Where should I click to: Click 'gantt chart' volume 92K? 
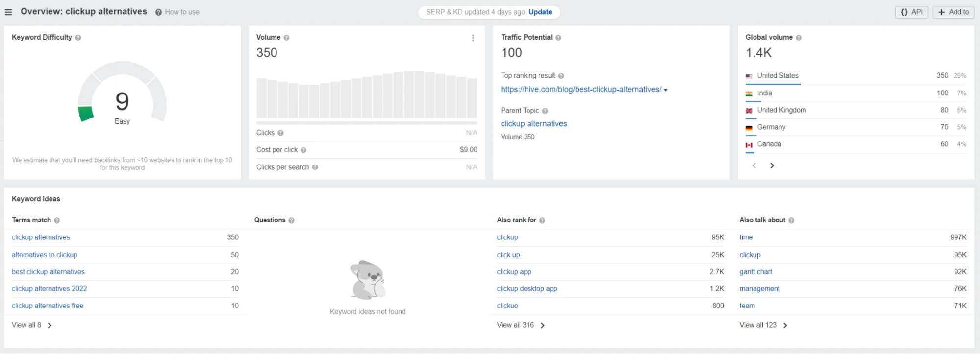(x=960, y=272)
